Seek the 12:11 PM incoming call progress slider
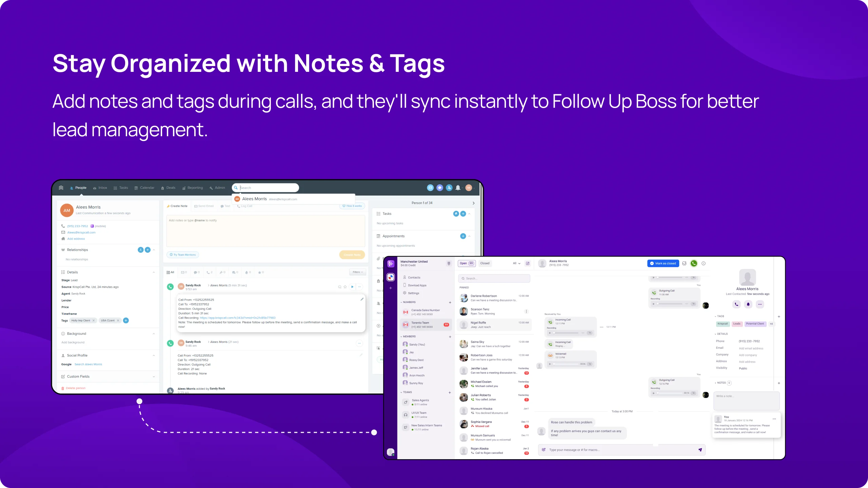 566,333
